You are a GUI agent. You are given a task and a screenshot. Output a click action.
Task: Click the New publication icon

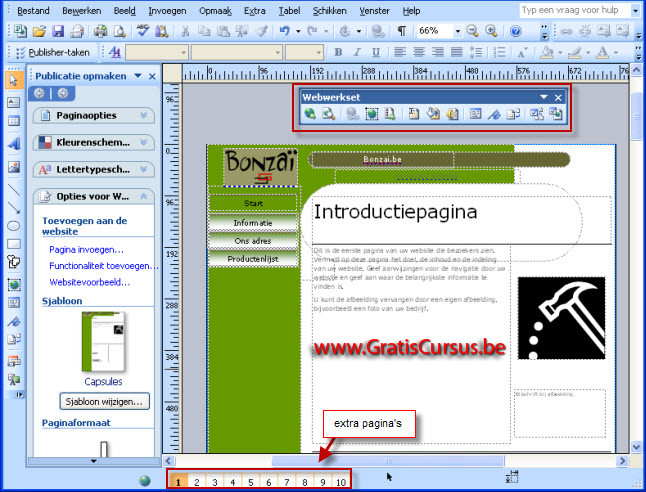coord(20,31)
